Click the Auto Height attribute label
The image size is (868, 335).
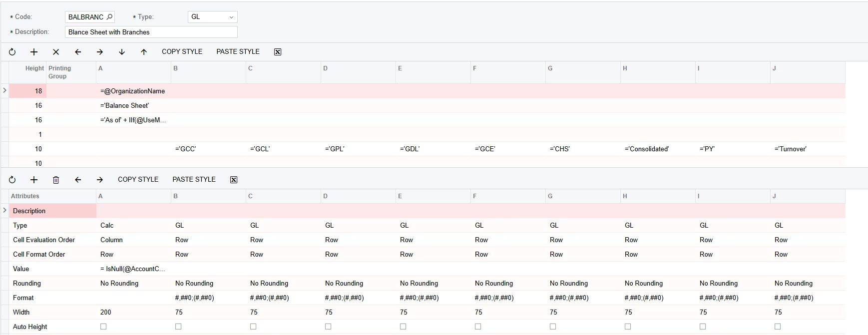[30, 327]
